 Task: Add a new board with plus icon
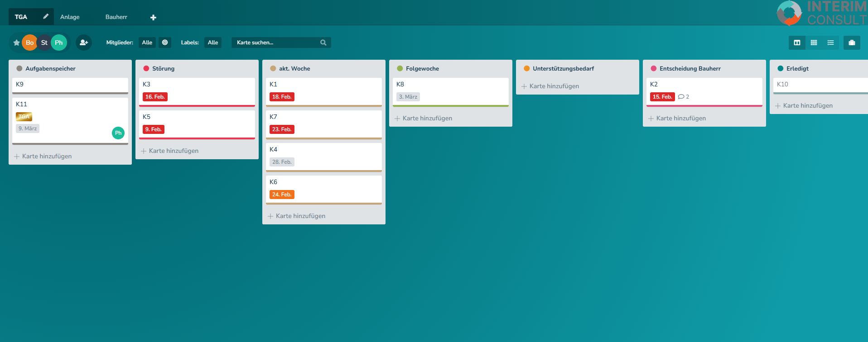point(153,17)
